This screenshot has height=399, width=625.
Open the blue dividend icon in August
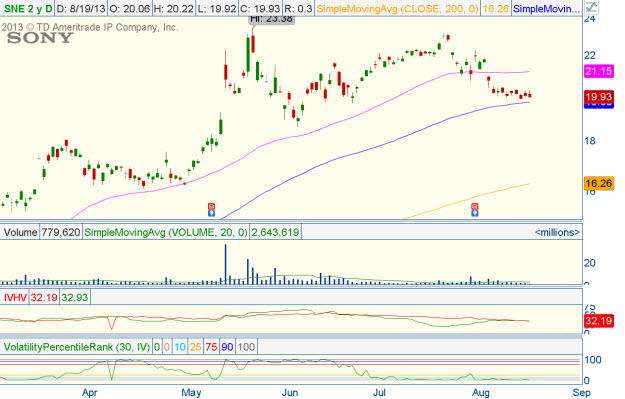pyautogui.click(x=475, y=213)
